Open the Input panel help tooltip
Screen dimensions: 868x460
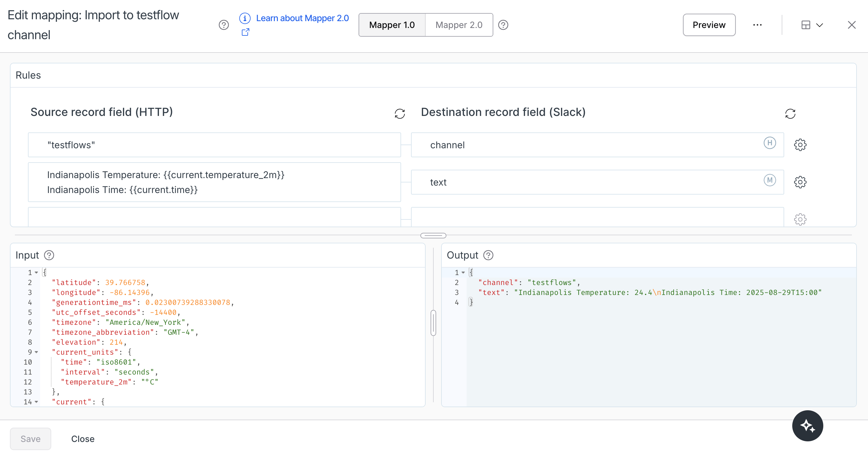click(x=49, y=255)
